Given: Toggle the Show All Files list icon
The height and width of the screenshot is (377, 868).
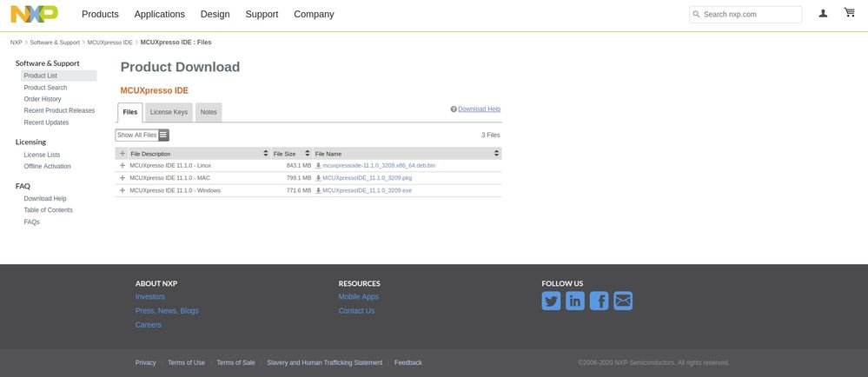Looking at the screenshot, I should click(x=163, y=136).
